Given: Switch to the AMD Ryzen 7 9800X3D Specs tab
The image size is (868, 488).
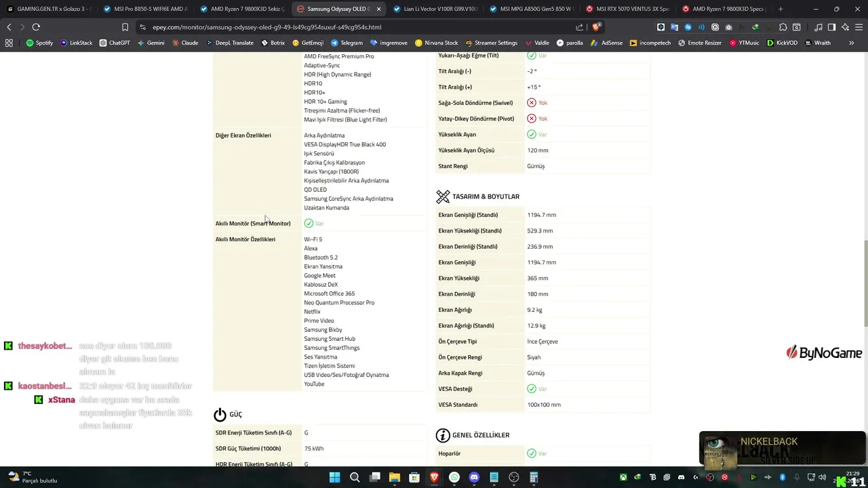Looking at the screenshot, I should (x=723, y=9).
